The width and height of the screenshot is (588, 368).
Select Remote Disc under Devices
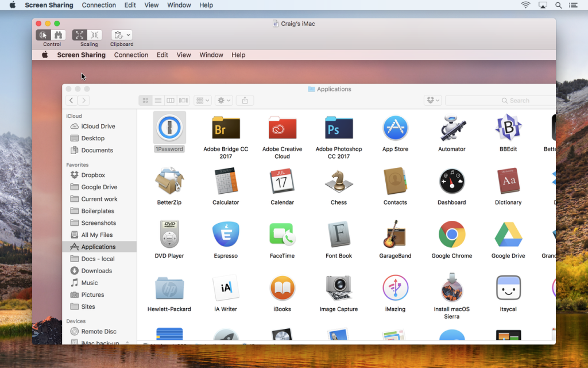coord(99,331)
